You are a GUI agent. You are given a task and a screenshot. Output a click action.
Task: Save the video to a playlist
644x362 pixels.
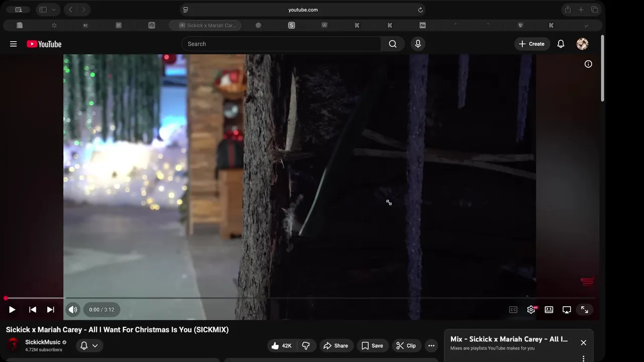(x=372, y=345)
